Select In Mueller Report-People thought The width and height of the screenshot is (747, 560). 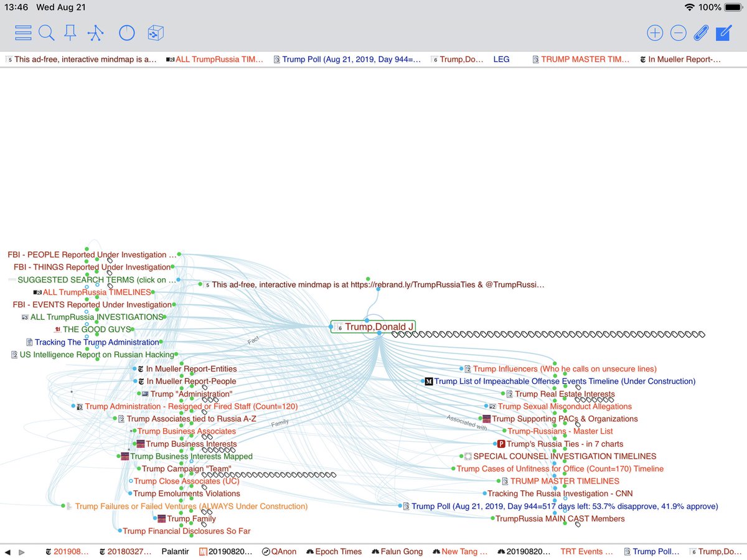[187, 381]
